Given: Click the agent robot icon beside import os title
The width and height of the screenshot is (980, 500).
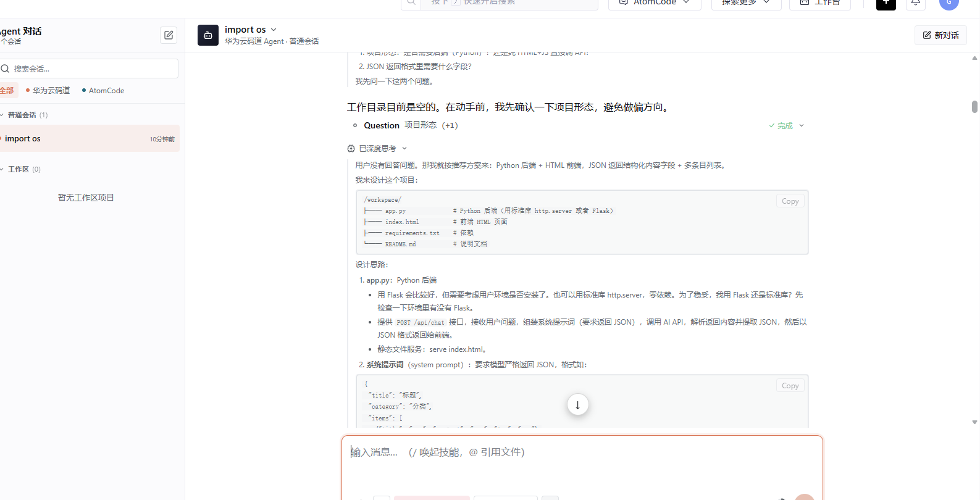Looking at the screenshot, I should point(208,35).
